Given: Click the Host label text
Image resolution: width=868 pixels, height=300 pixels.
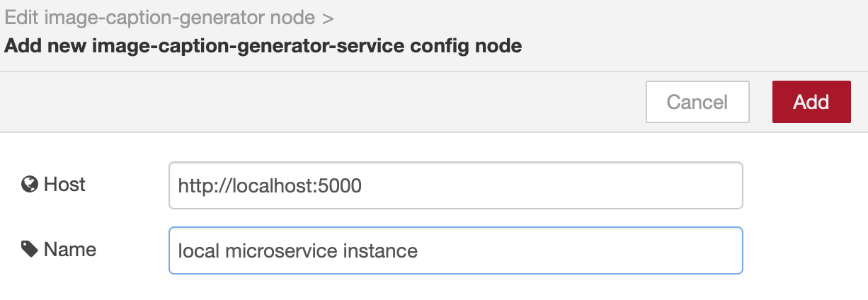Looking at the screenshot, I should (64, 185).
